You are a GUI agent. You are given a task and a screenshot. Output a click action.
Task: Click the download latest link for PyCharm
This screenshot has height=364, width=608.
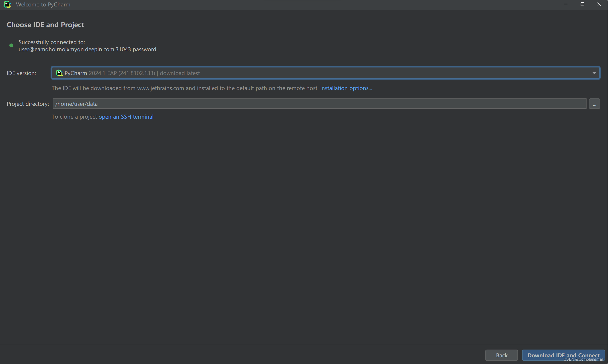pos(180,73)
